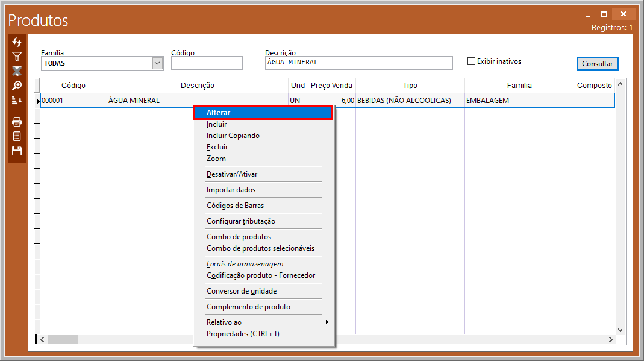
Task: Print the product list via printer icon
Action: click(x=17, y=122)
